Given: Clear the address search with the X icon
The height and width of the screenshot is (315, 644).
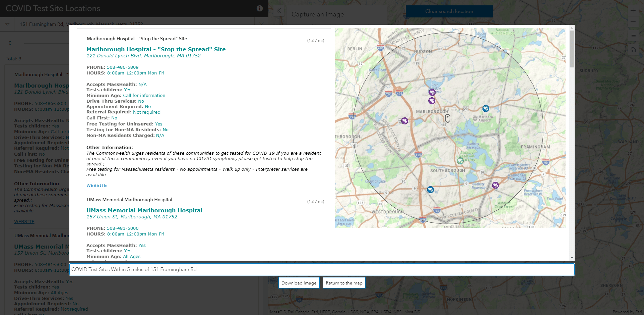Looking at the screenshot, I should [x=261, y=24].
